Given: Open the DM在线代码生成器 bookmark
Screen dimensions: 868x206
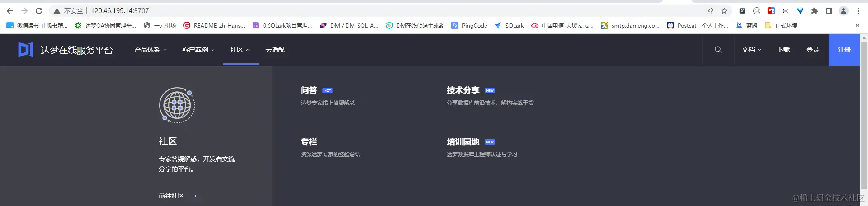Looking at the screenshot, I should [415, 25].
